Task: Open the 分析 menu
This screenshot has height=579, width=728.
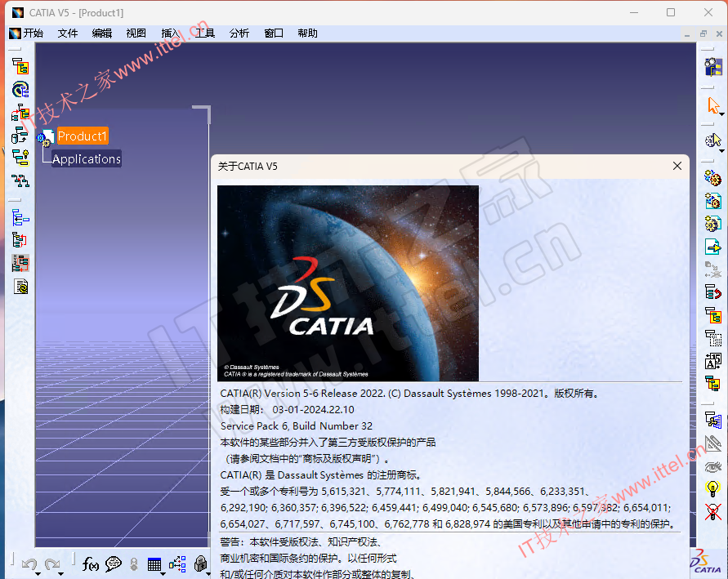Action: tap(239, 33)
